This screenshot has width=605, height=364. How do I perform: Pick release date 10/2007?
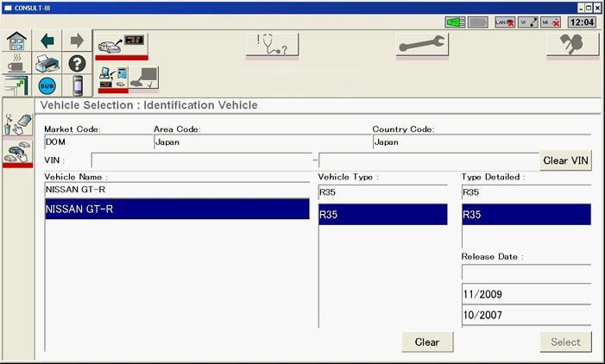526,315
